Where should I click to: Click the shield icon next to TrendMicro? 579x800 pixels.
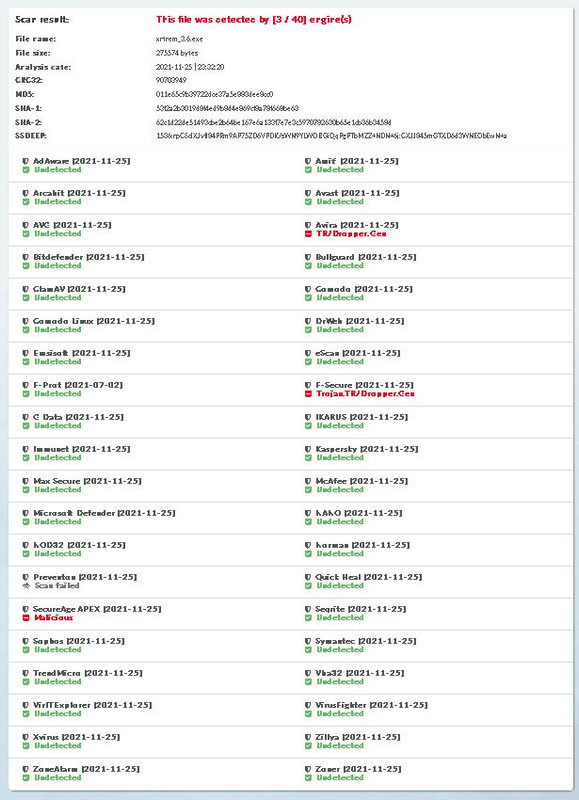coord(26,673)
